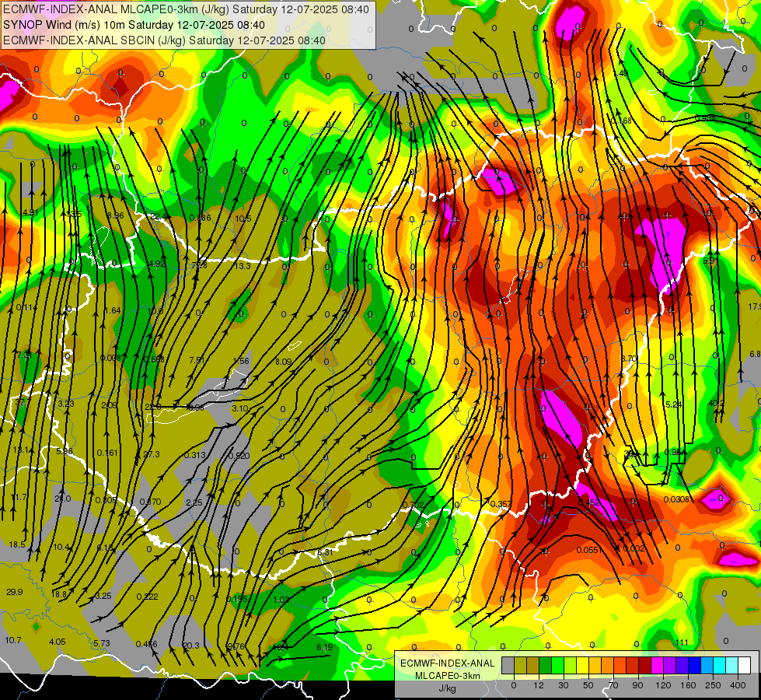Click the '90' tick label in the legend
Image resolution: width=761 pixels, height=700 pixels.
point(637,685)
